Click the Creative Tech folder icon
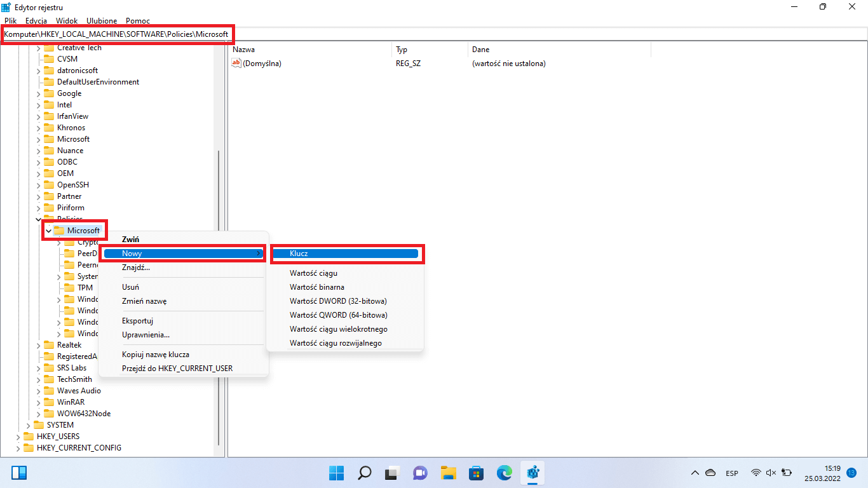The width and height of the screenshot is (868, 488). [x=49, y=48]
